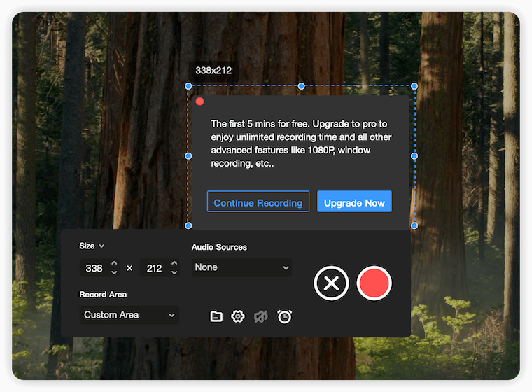The image size is (532, 392).
Task: Open settings via the gear icon
Action: [x=238, y=316]
